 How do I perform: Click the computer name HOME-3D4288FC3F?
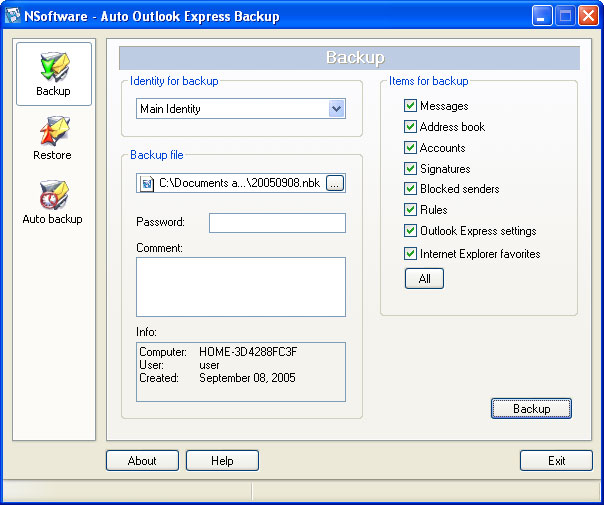(248, 352)
